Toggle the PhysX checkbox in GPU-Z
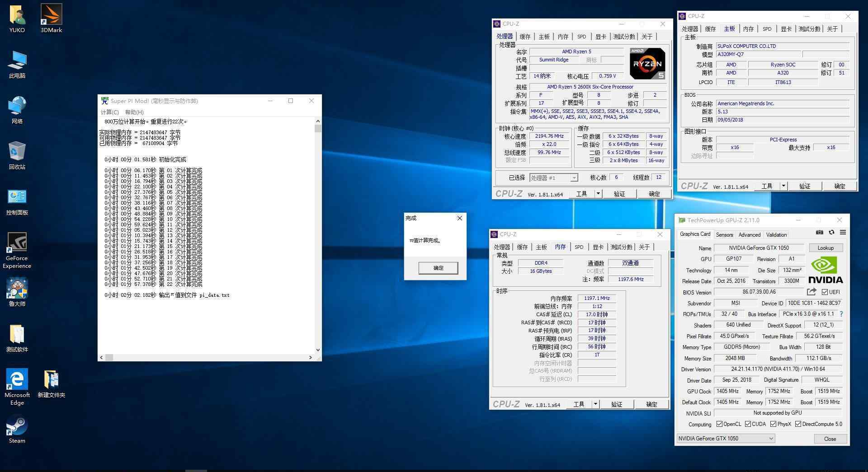Viewport: 868px width, 472px height. pos(773,424)
